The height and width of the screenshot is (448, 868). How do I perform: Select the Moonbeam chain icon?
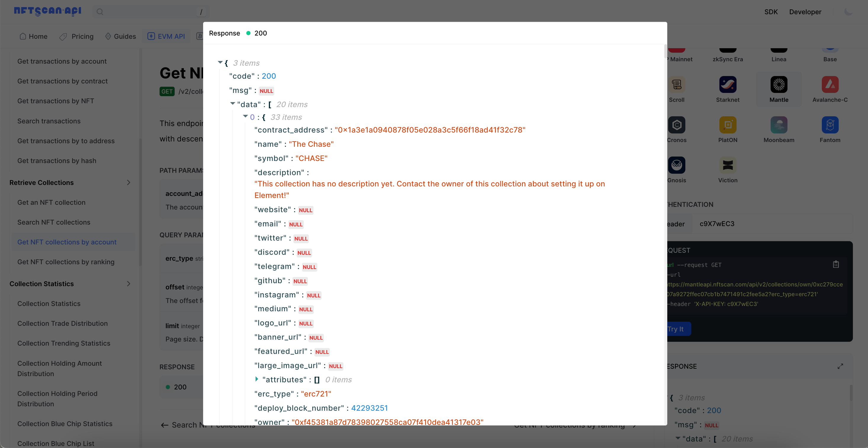[779, 125]
